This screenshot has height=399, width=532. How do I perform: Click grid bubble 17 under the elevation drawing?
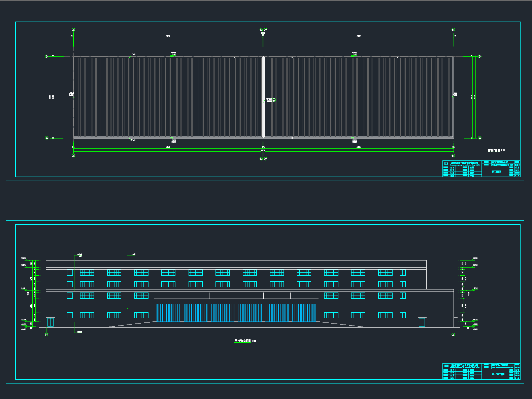tap(46, 335)
